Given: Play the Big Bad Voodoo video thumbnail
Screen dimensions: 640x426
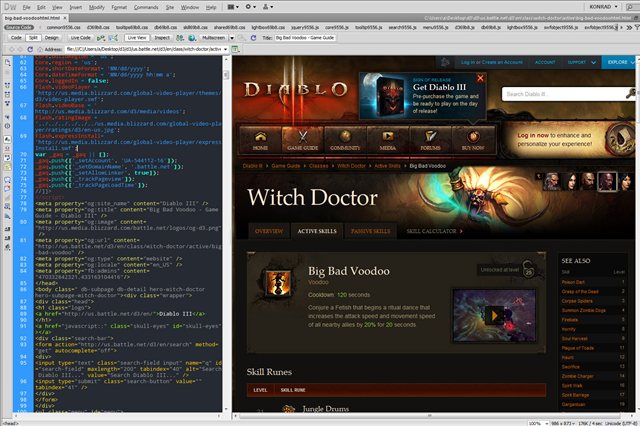Looking at the screenshot, I should 494,315.
